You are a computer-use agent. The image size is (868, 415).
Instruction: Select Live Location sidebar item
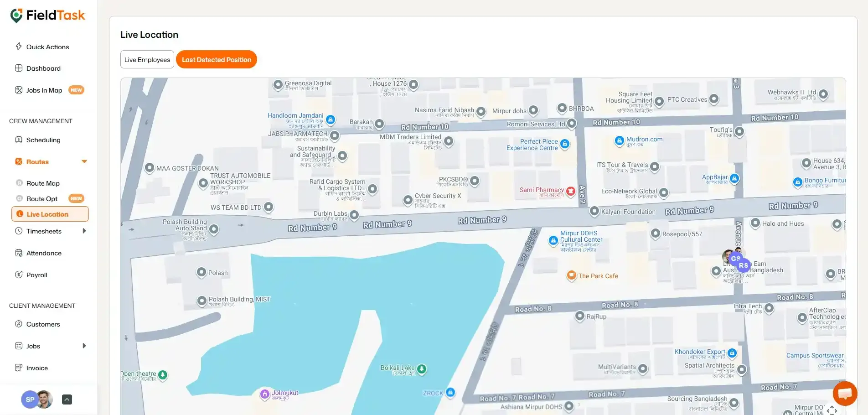coord(50,214)
